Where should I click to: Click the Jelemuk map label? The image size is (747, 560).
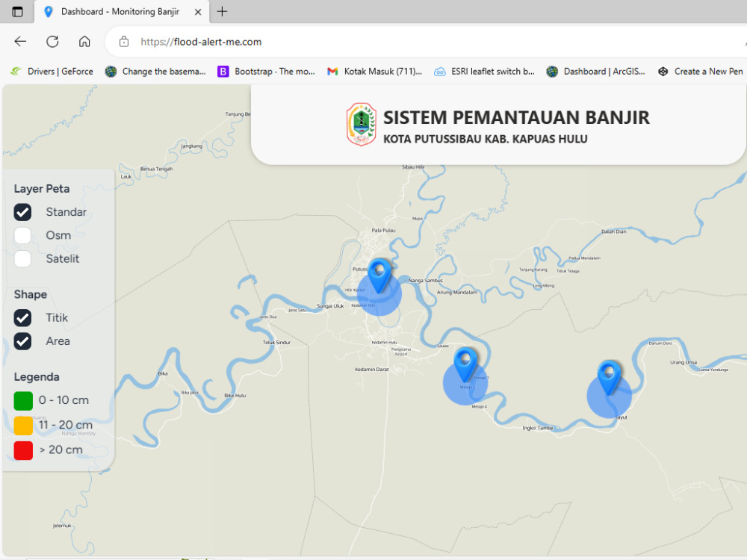coord(62,525)
